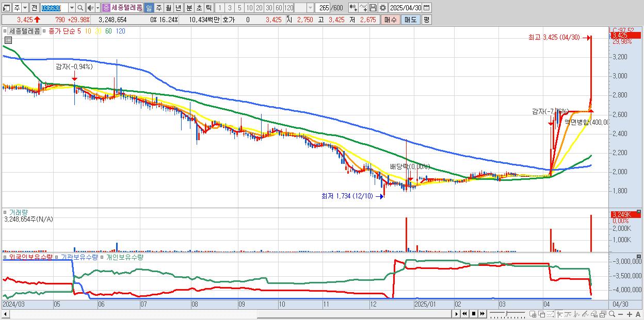This screenshot has height=320, width=644.
Task: Click the 세종텔레콤 chart legend box
Action: pyautogui.click(x=25, y=31)
